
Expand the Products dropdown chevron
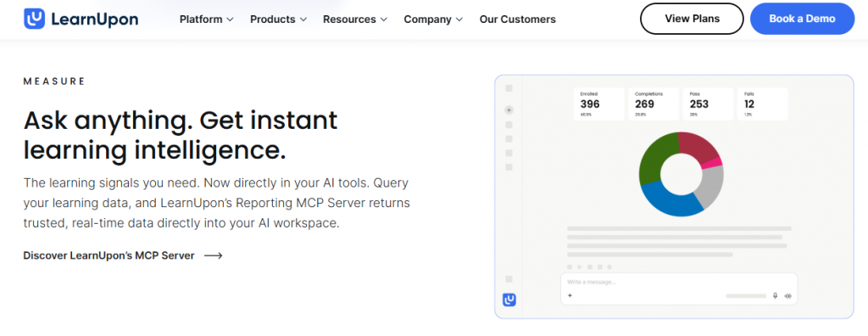pyautogui.click(x=303, y=20)
